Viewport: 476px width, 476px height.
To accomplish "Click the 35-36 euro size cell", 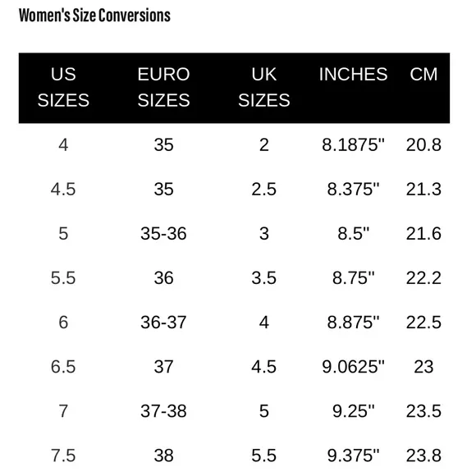I will (163, 233).
